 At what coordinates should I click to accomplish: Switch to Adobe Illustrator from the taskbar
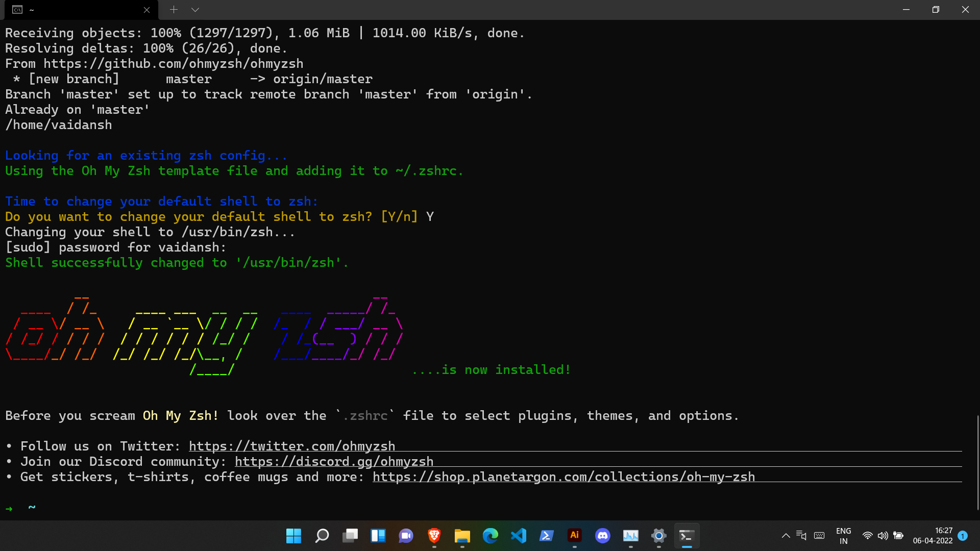pos(575,536)
